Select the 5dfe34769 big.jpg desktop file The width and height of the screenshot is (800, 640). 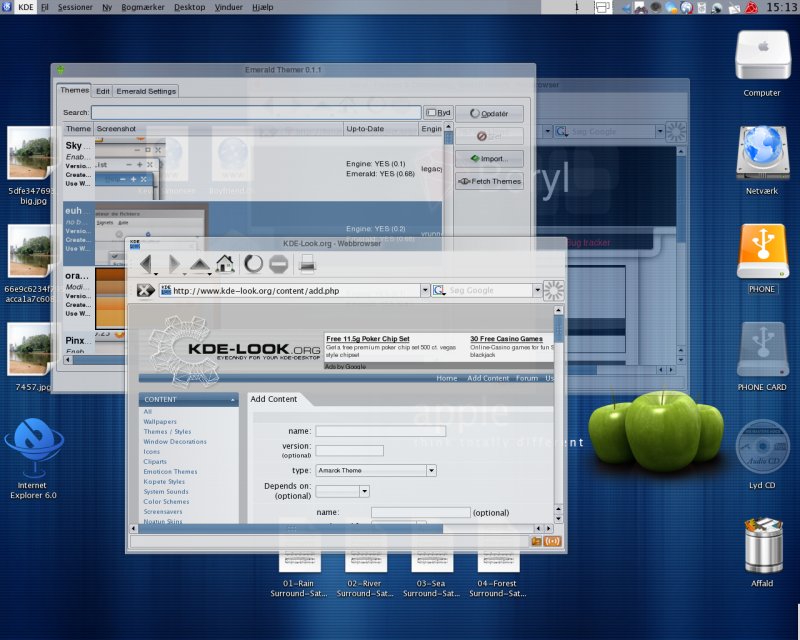tap(29, 153)
